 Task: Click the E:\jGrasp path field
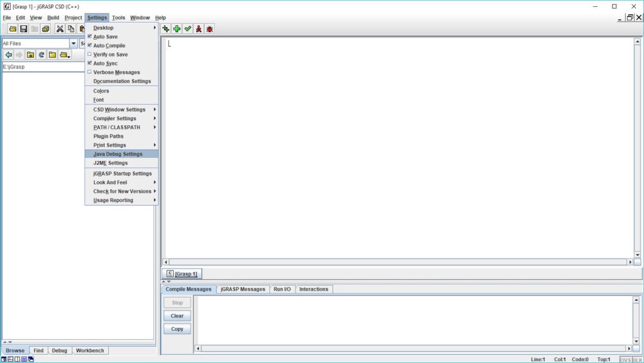(43, 67)
